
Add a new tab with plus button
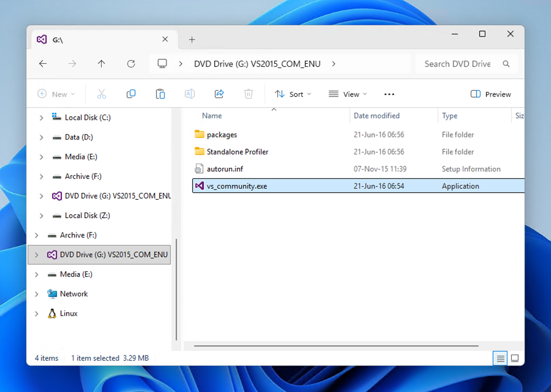coord(192,40)
